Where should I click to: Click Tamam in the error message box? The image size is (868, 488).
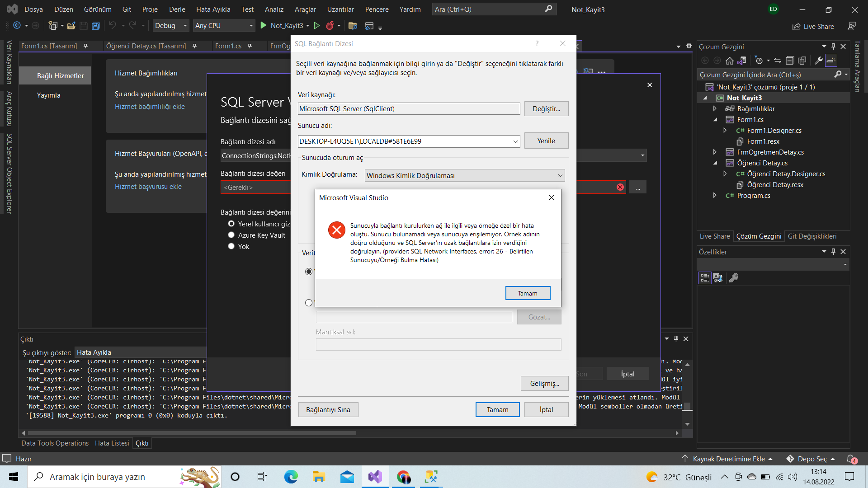[x=528, y=293]
